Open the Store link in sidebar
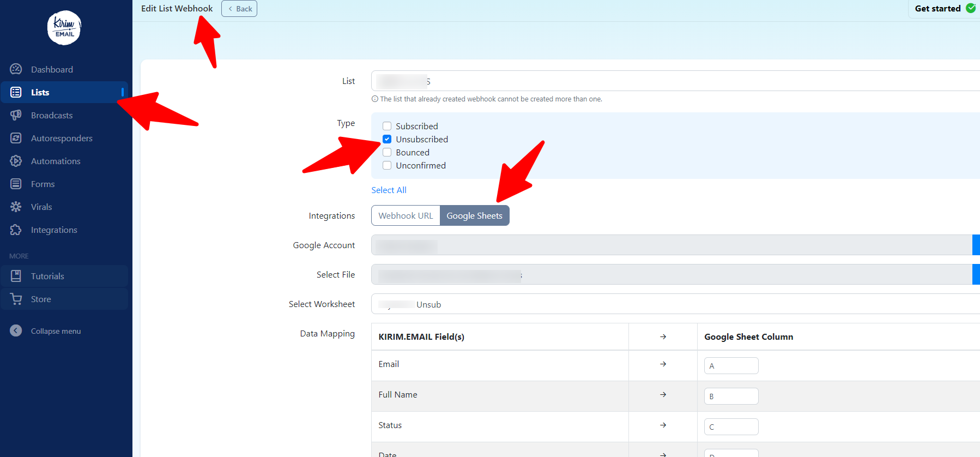 tap(41, 299)
